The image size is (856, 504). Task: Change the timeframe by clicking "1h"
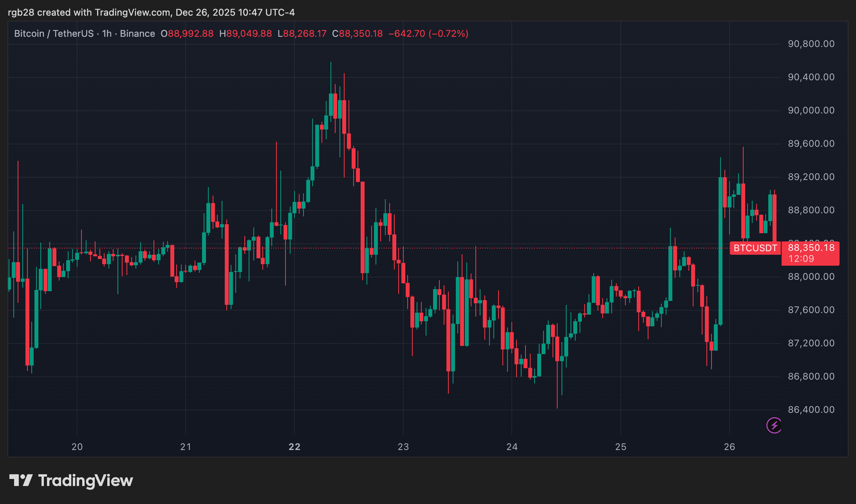[107, 33]
